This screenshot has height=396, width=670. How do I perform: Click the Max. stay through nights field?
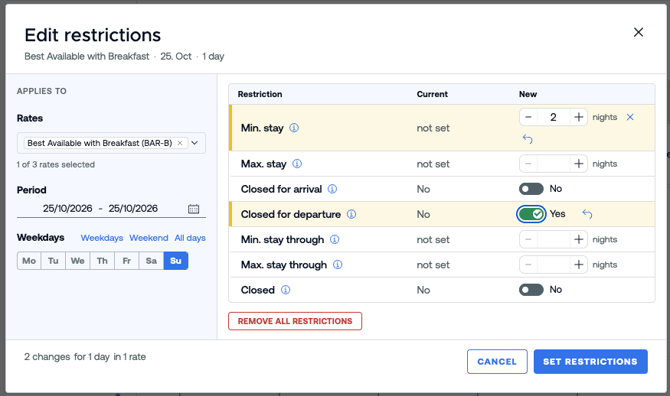coord(553,264)
